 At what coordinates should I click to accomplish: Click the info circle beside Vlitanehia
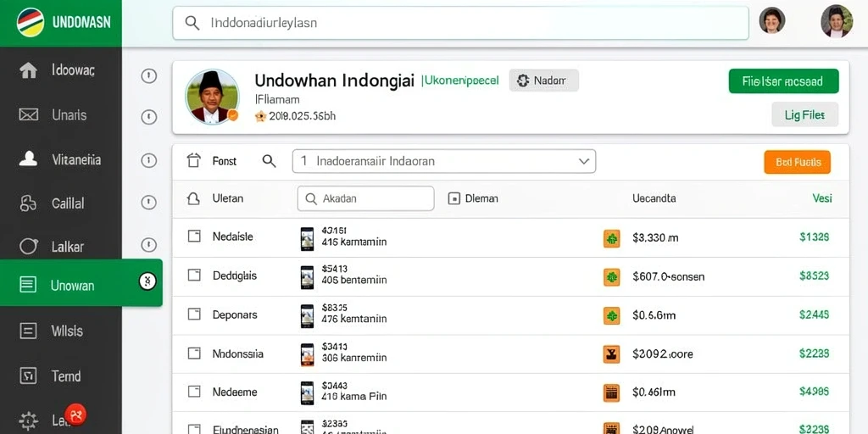[148, 160]
